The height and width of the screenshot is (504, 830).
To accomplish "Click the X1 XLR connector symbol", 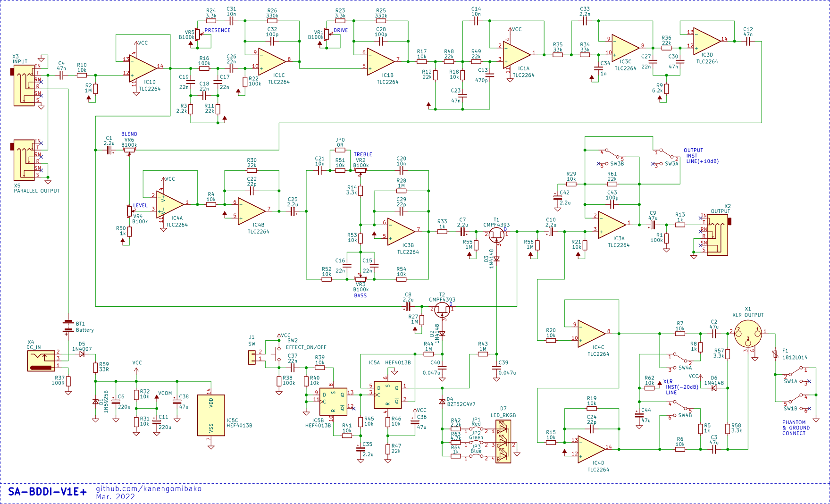I will (x=748, y=333).
